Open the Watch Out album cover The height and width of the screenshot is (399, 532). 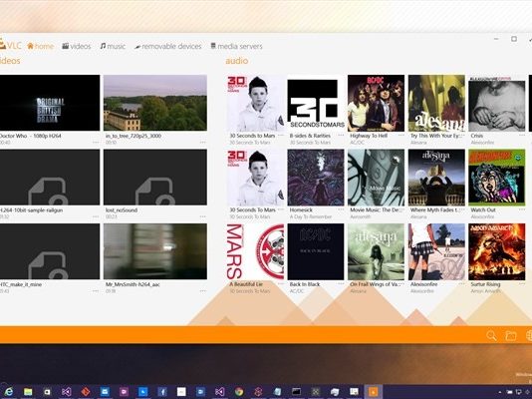click(x=497, y=178)
